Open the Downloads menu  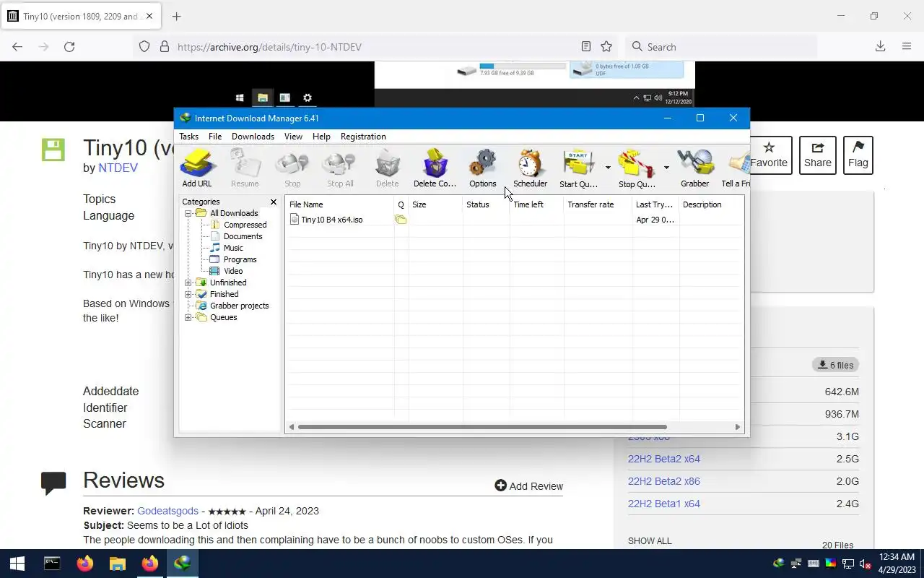(x=253, y=137)
